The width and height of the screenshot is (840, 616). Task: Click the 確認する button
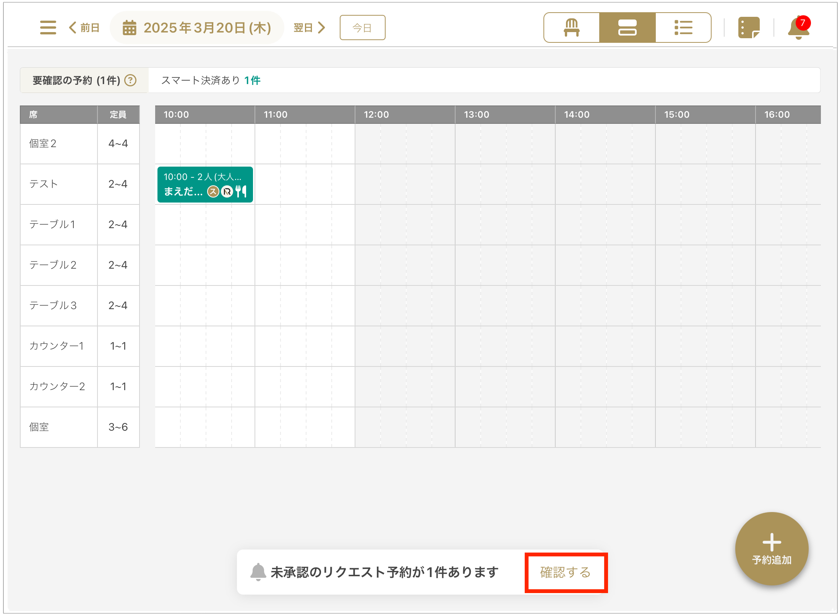click(x=566, y=572)
